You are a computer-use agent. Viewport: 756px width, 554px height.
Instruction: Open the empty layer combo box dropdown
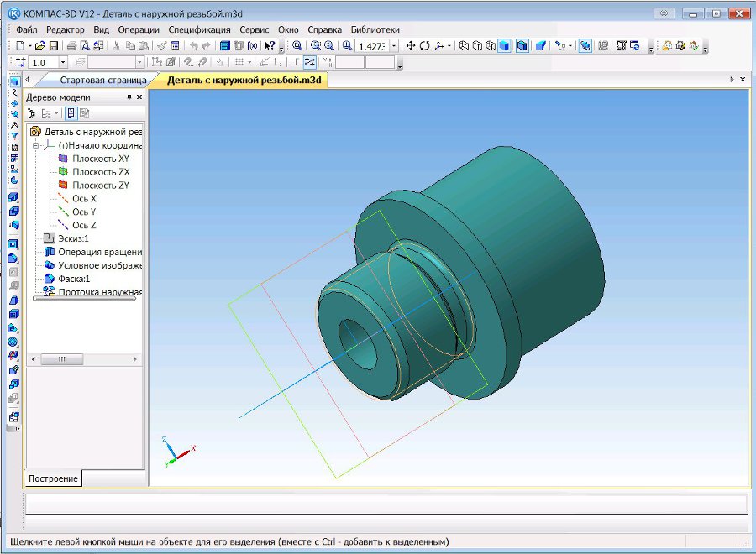click(x=139, y=63)
